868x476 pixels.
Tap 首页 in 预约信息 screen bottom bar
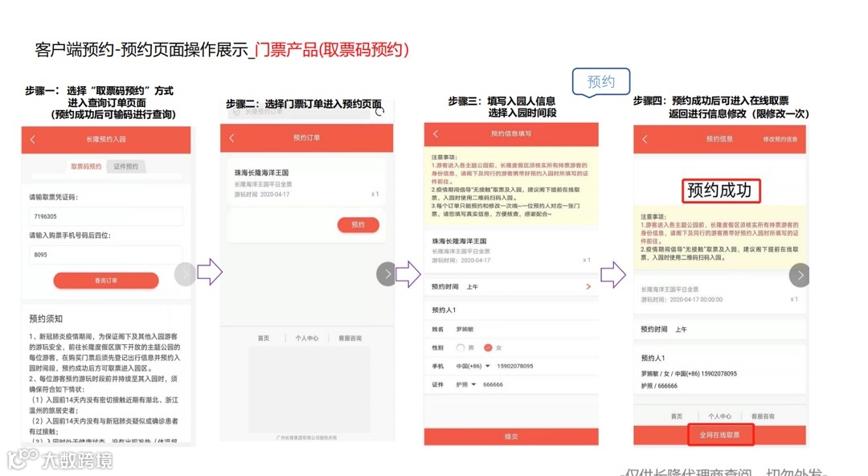(677, 416)
